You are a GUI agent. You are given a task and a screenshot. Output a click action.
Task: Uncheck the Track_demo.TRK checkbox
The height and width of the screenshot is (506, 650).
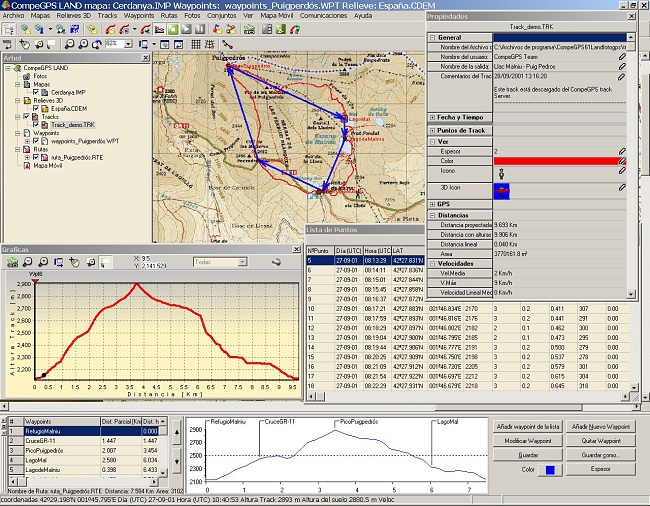tap(36, 125)
